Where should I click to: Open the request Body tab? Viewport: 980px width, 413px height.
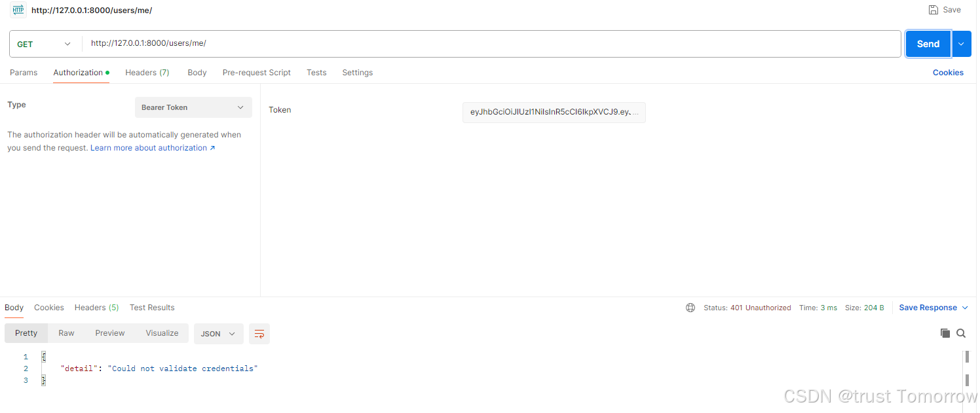[197, 73]
